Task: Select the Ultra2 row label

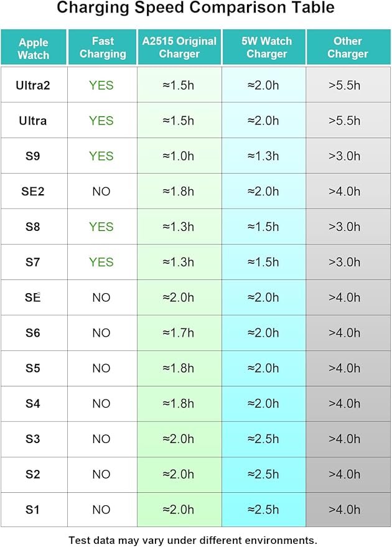Action: (x=33, y=85)
